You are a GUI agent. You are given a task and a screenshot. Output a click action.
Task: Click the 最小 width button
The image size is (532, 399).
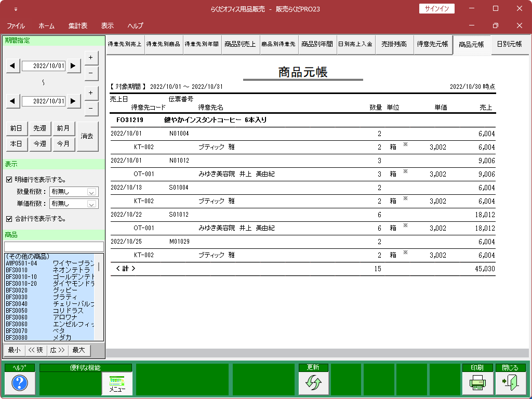14,350
